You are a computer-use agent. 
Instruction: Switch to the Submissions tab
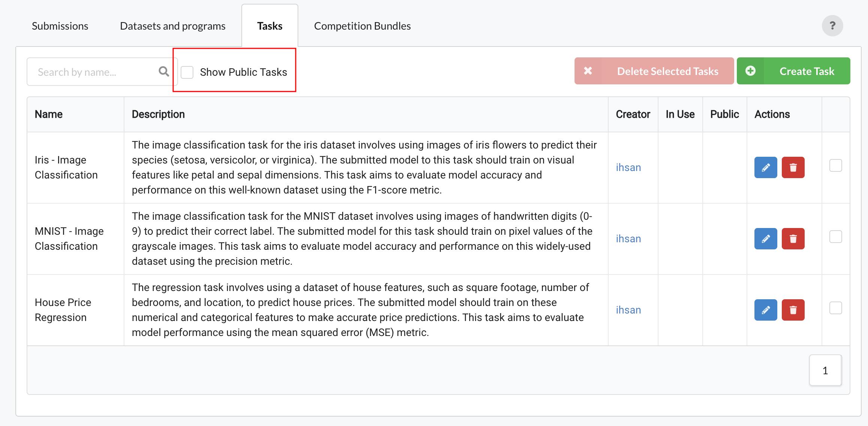click(60, 26)
